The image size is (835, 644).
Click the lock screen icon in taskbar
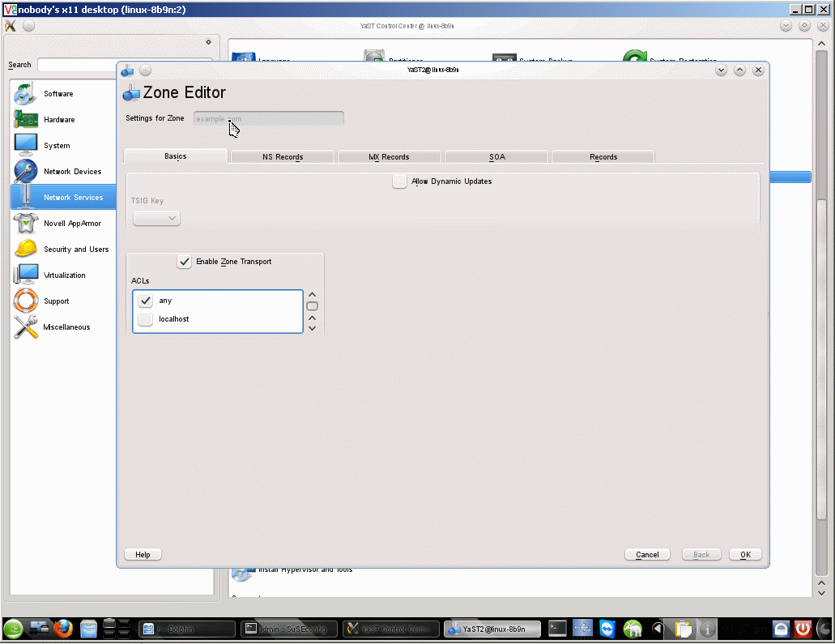coord(781,629)
